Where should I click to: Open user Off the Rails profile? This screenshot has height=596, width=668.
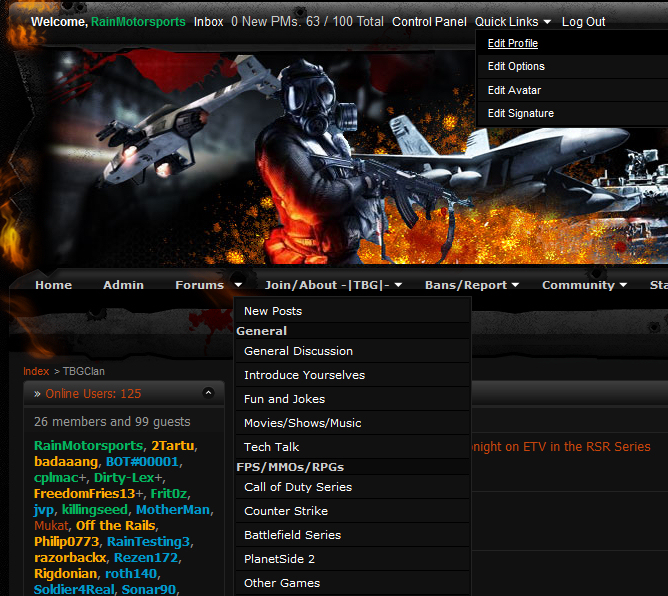coord(115,525)
